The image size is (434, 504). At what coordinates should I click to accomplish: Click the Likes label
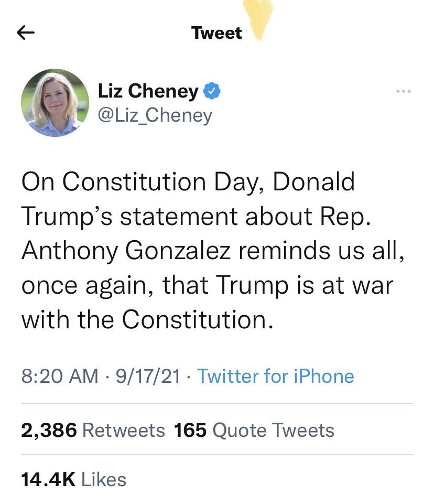pyautogui.click(x=104, y=479)
